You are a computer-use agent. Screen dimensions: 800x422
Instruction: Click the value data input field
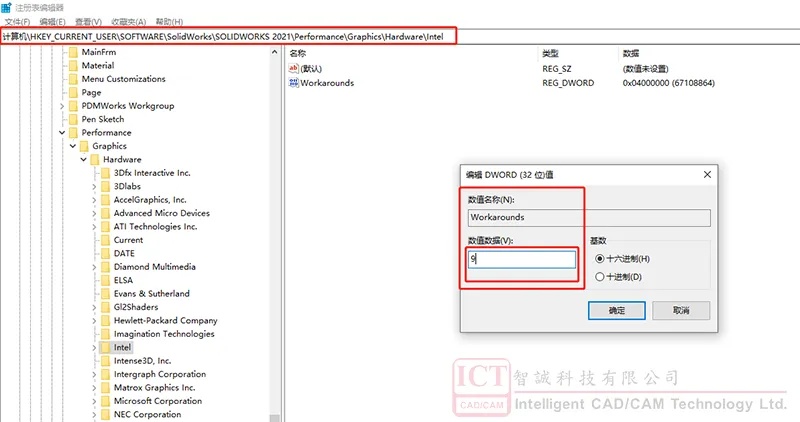point(522,259)
